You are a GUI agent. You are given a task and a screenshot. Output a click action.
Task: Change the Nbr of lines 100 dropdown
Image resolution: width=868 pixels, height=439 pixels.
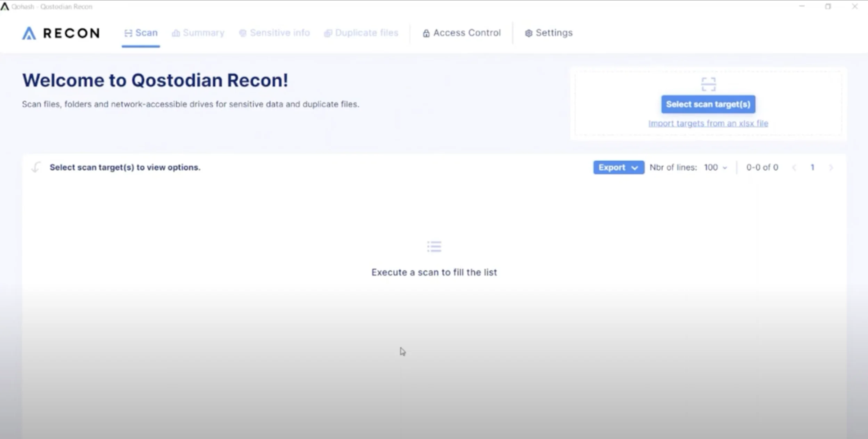[x=715, y=168]
